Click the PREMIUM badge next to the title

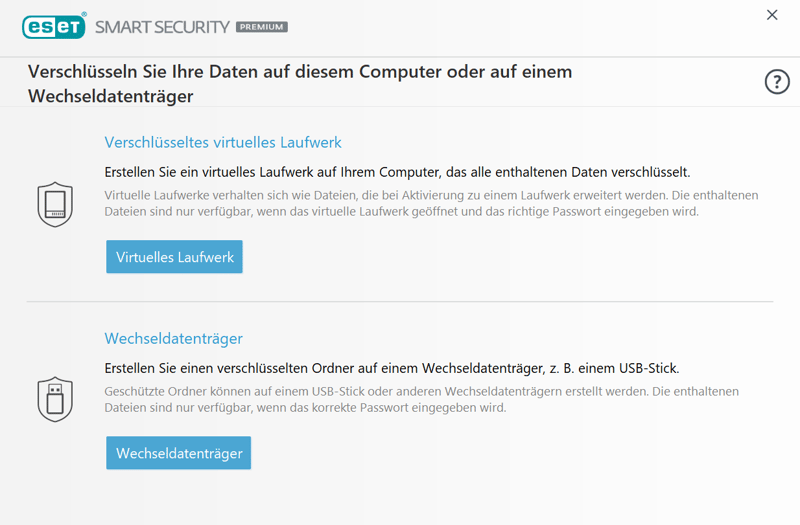pyautogui.click(x=262, y=27)
